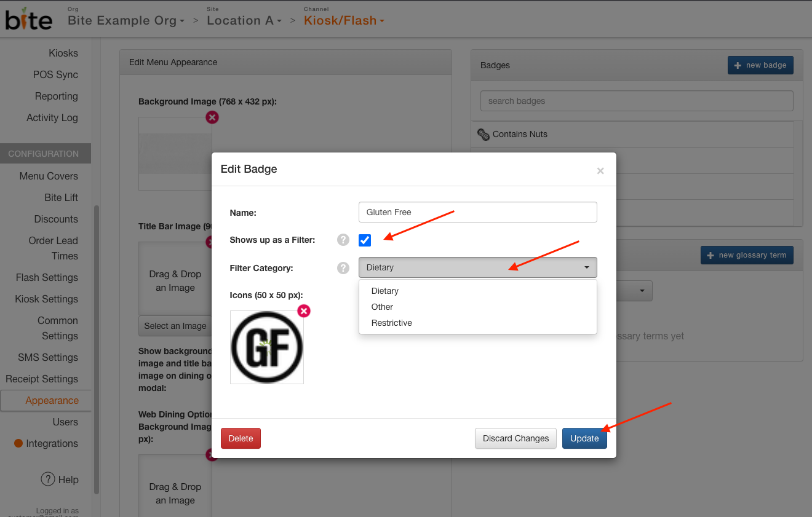Click help icon beside Filter Category
The width and height of the screenshot is (812, 517).
[343, 268]
